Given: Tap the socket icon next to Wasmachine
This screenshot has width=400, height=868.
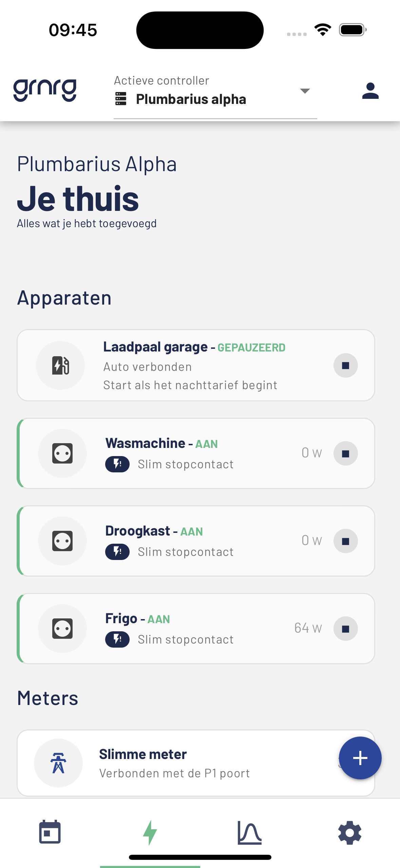Looking at the screenshot, I should [x=62, y=453].
